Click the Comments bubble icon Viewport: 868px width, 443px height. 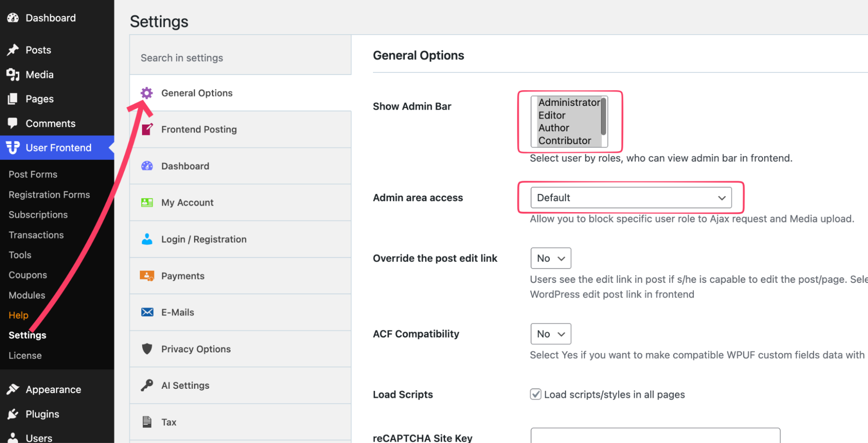(x=13, y=123)
